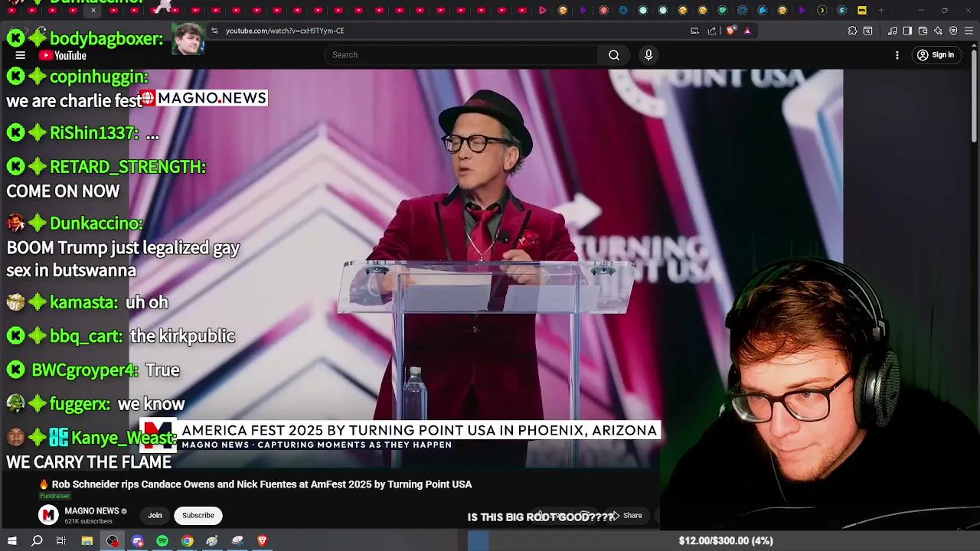Image resolution: width=980 pixels, height=551 pixels.
Task: Click the share page icon in address bar
Action: tap(712, 31)
